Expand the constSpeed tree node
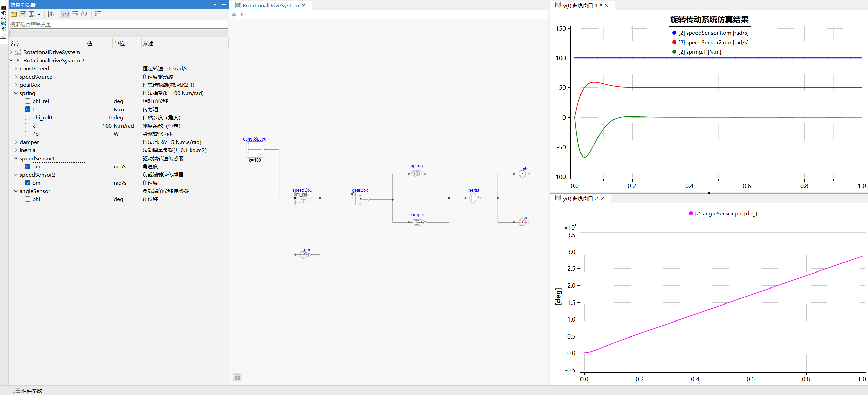868x395 pixels. pyautogui.click(x=16, y=68)
